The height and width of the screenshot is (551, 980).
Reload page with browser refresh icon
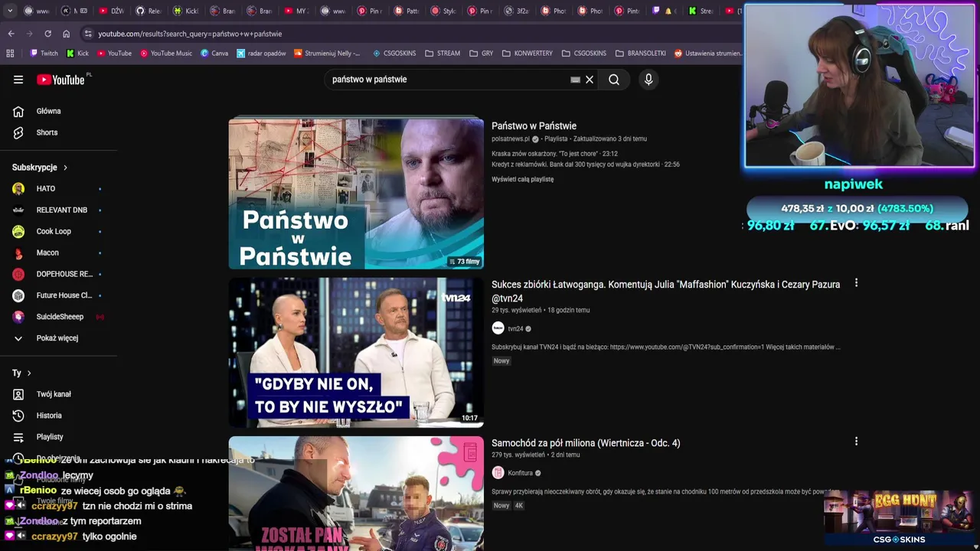pos(47,34)
